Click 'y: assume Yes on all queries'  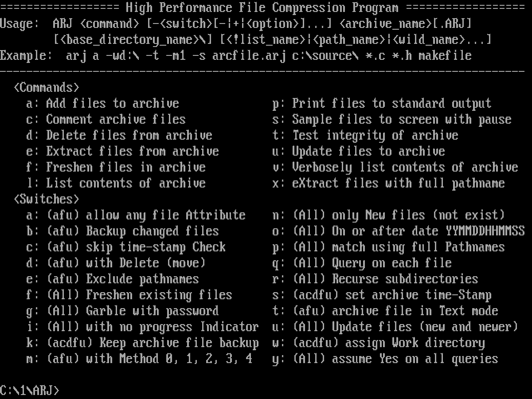pyautogui.click(x=385, y=359)
